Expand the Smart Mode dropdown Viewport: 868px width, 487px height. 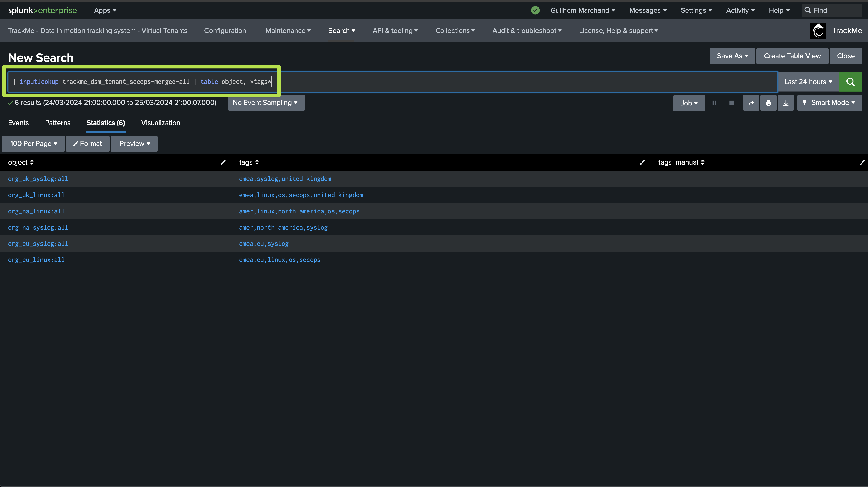pyautogui.click(x=830, y=103)
